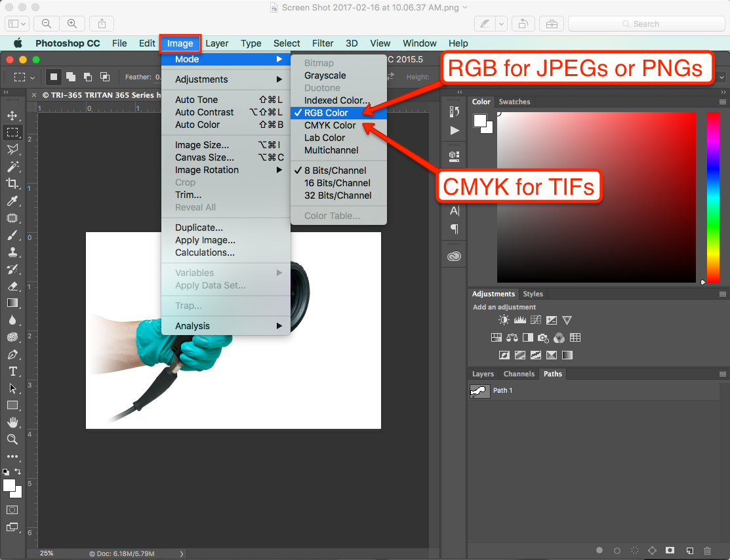This screenshot has height=560, width=730.
Task: Select the Move tool
Action: [x=12, y=115]
